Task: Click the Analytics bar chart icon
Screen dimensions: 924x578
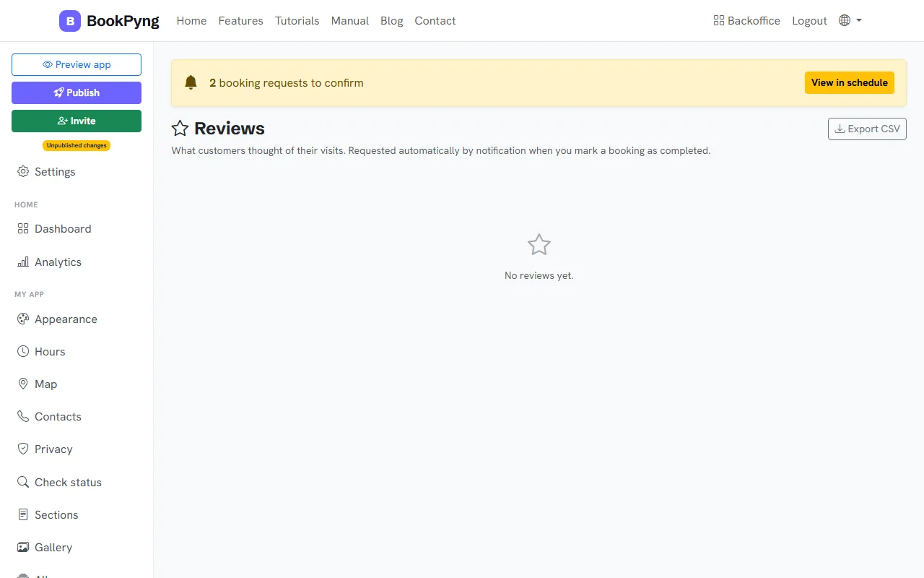Action: coord(23,262)
